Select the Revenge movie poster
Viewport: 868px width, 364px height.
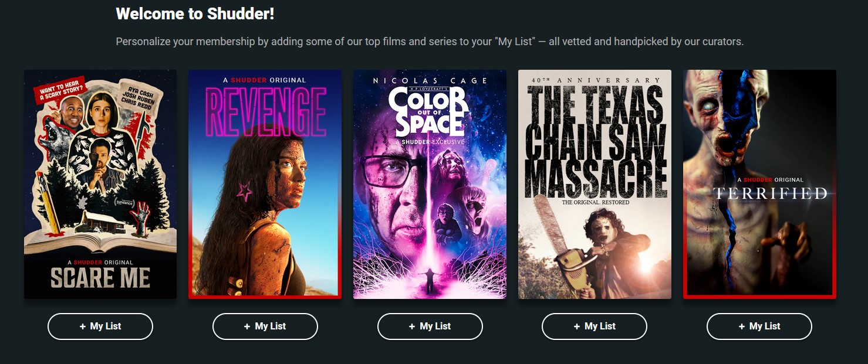265,184
